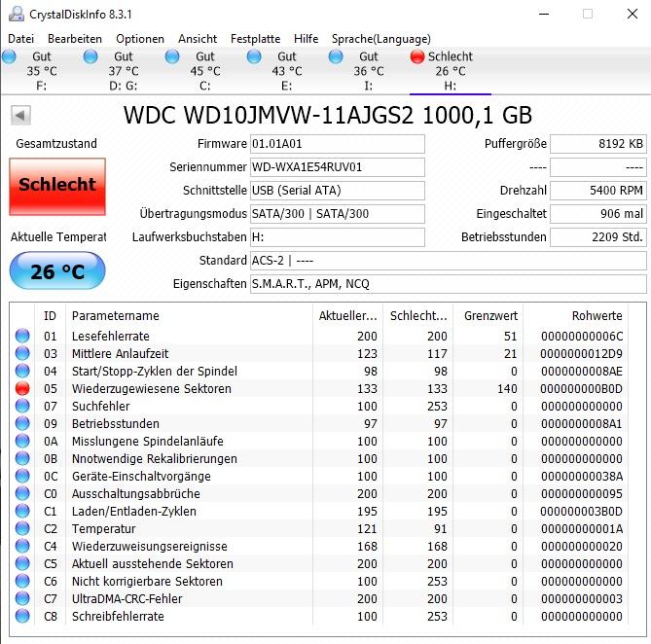The height and width of the screenshot is (644, 651).
Task: Switch to drive C: tab at 45 °C
Action: (x=205, y=71)
